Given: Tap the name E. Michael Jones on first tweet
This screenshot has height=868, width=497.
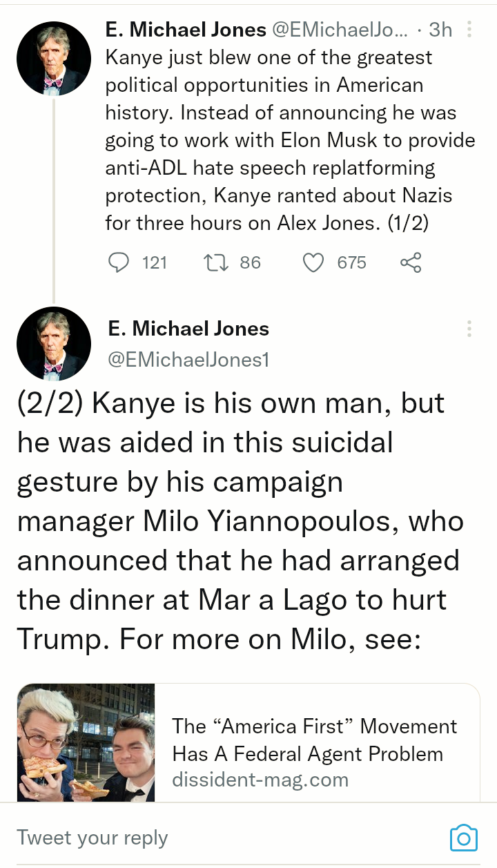Looking at the screenshot, I should pyautogui.click(x=186, y=30).
